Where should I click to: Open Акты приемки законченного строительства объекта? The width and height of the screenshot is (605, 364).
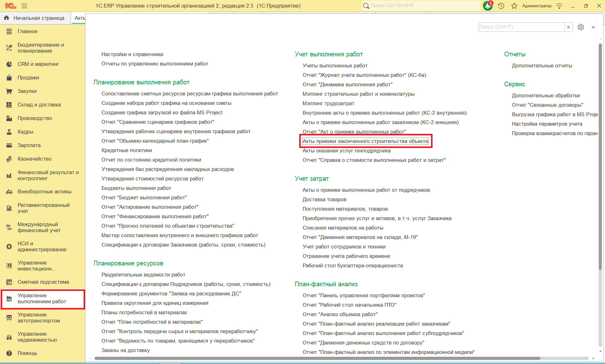(x=365, y=141)
